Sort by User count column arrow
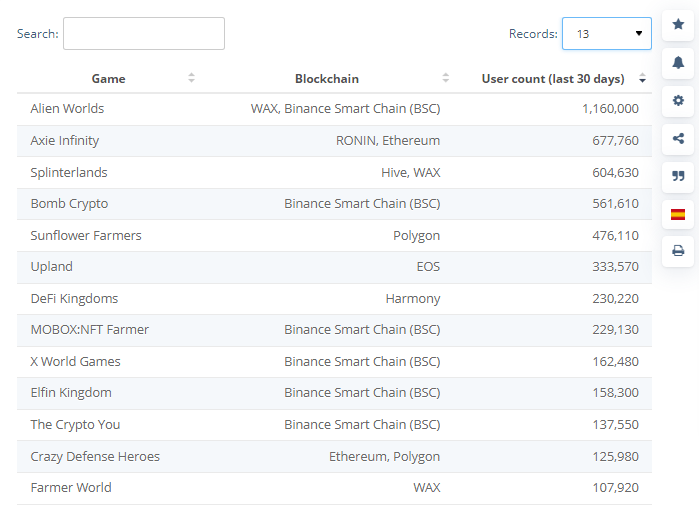The image size is (699, 518). 642,78
